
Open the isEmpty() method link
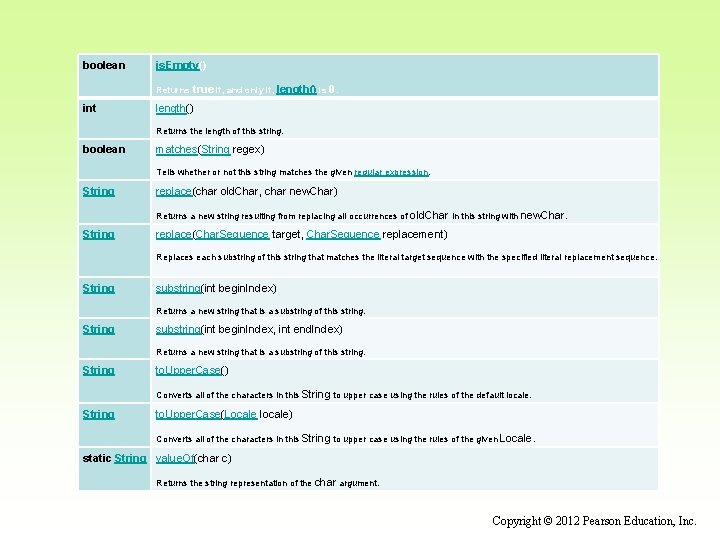tap(177, 66)
